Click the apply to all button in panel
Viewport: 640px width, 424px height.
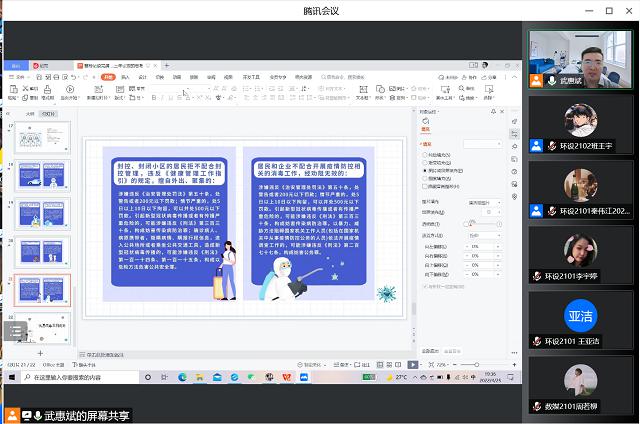click(430, 351)
